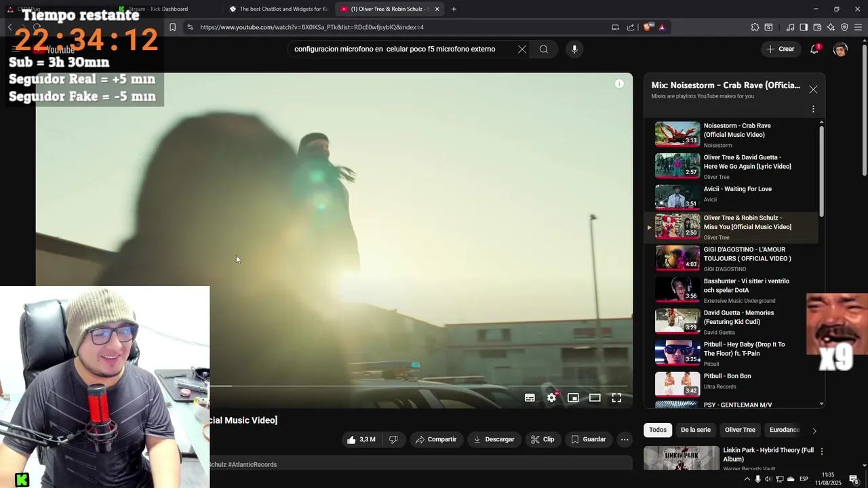Click the search magnifier button
The width and height of the screenshot is (868, 488).
[544, 49]
